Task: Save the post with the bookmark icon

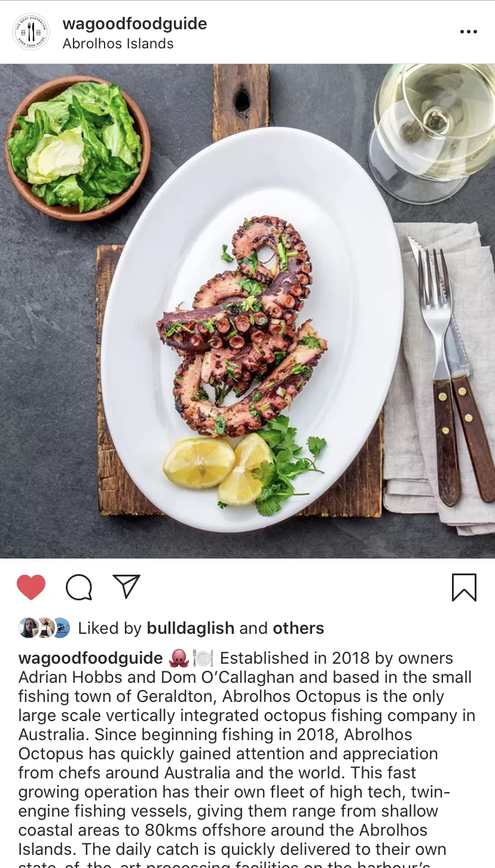Action: (464, 587)
